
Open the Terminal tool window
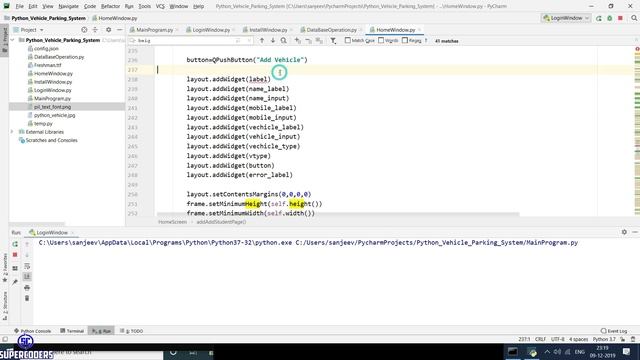coord(72,331)
